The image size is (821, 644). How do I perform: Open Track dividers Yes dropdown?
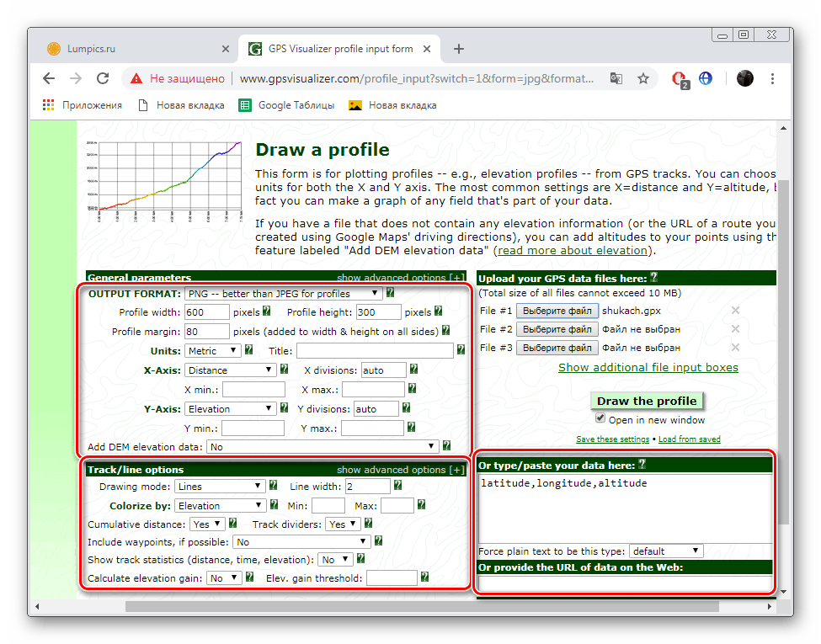(x=343, y=524)
